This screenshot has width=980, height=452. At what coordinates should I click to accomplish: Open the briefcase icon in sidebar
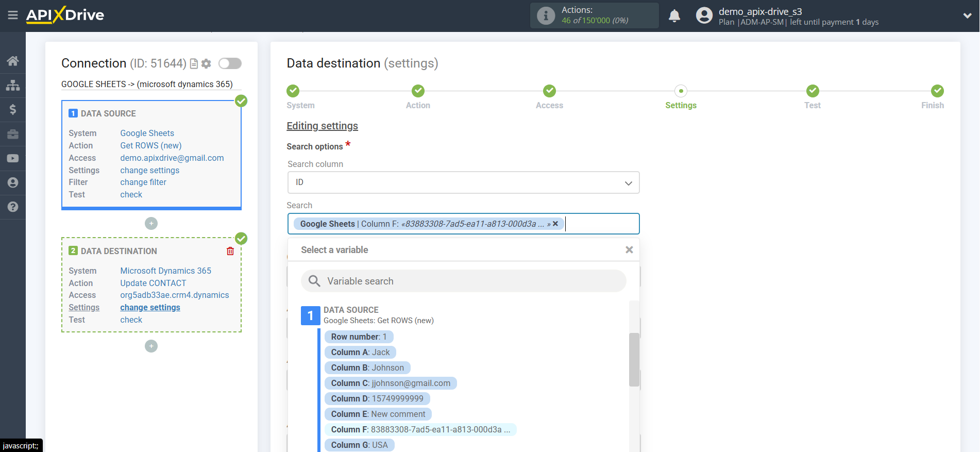13,134
